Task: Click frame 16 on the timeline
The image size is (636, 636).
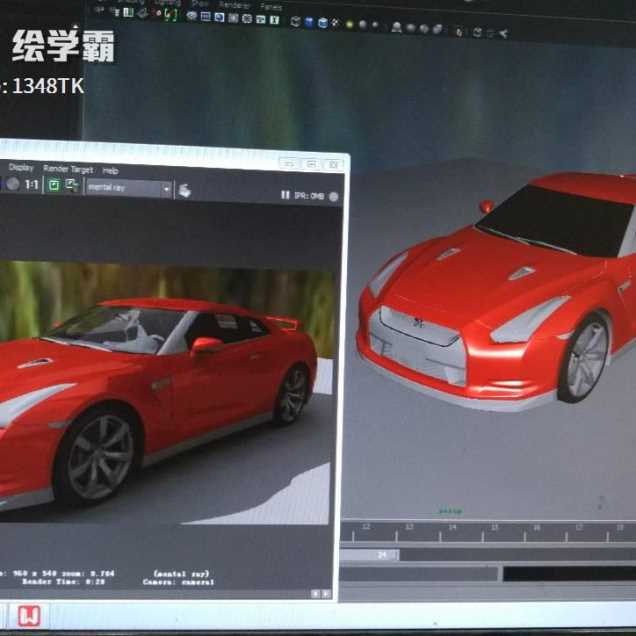Action: click(537, 528)
